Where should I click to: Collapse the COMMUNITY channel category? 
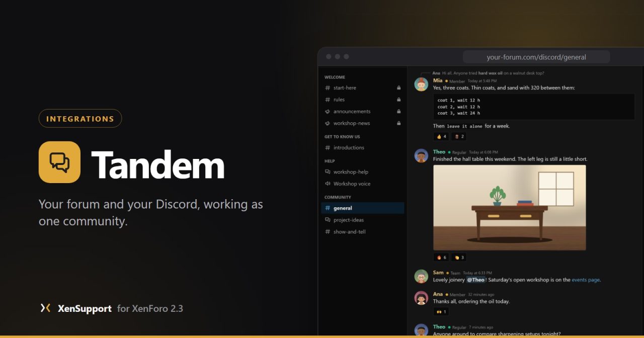point(338,197)
